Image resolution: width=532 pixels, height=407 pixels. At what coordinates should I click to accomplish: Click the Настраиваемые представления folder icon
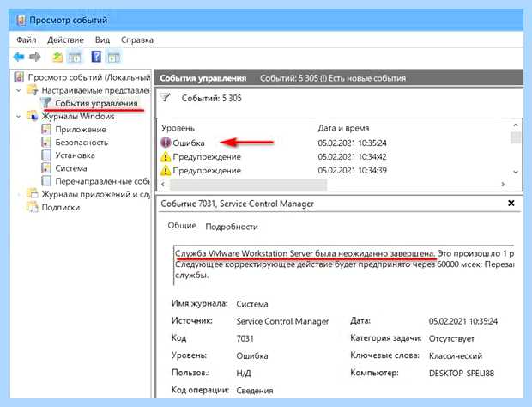point(33,90)
